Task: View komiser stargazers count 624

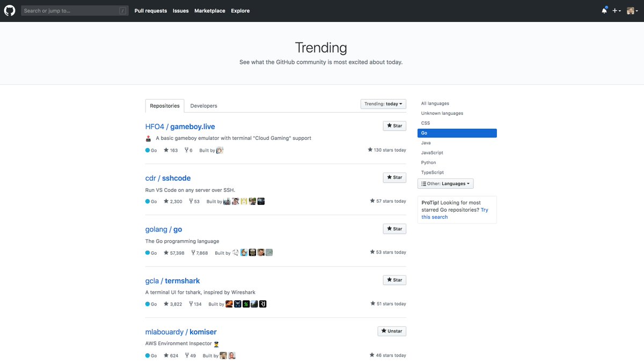Action: click(171, 355)
